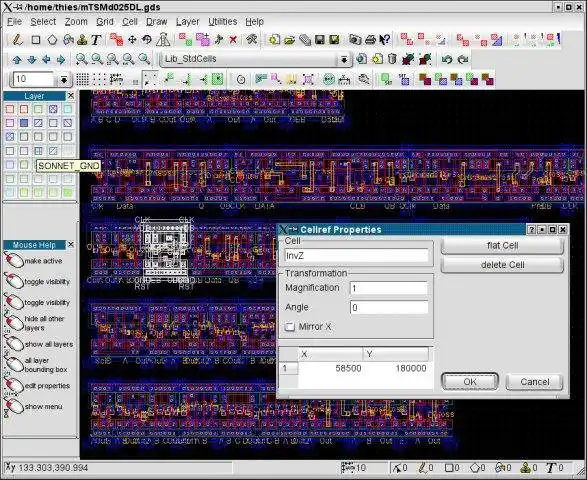Click the Cancel button
The image size is (587, 480).
534,382
